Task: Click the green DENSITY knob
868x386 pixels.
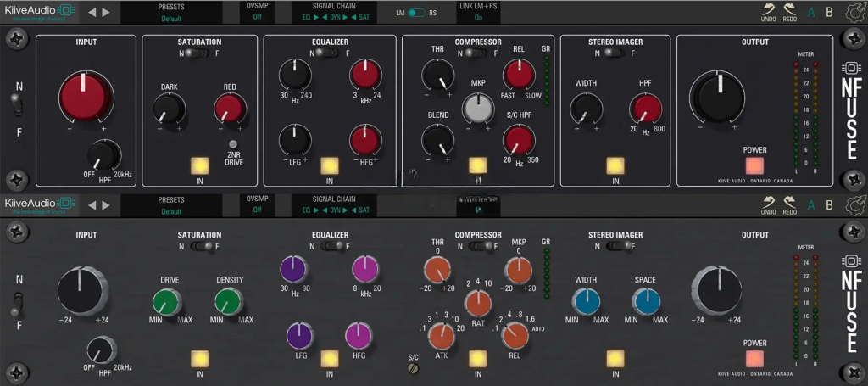Action: pyautogui.click(x=229, y=302)
